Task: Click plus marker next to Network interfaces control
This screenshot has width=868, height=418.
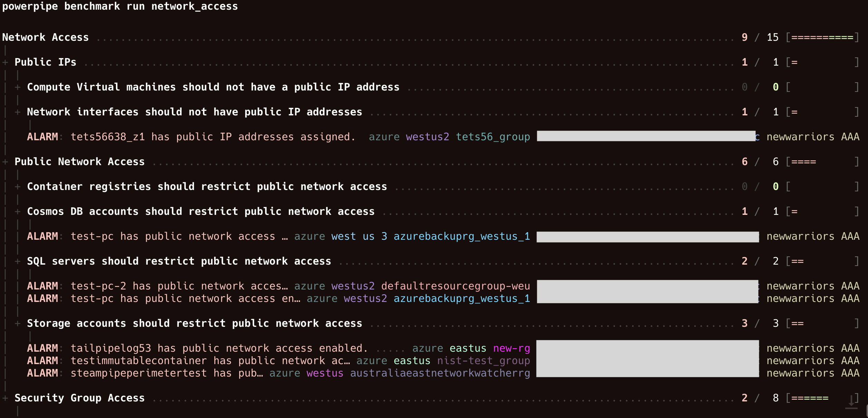Action: [18, 112]
